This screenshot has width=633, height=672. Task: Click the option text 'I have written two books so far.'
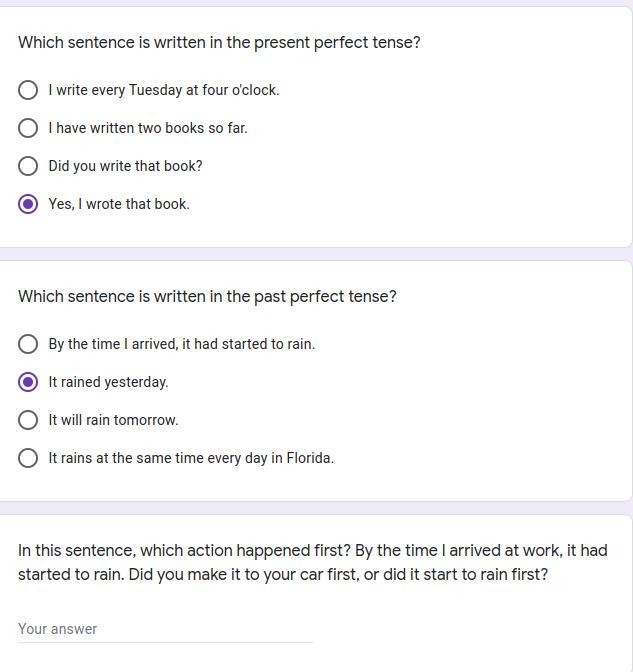click(148, 128)
